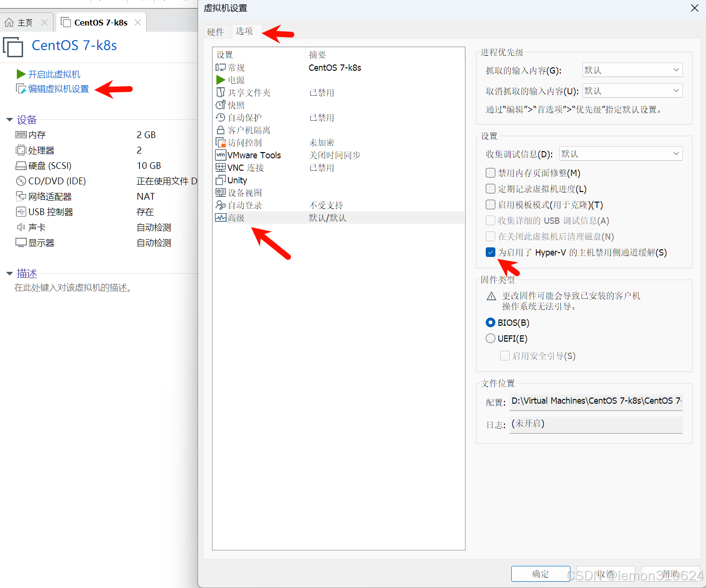This screenshot has height=588, width=706.
Task: Click the 日志 (未开启) field
Action: (x=596, y=424)
